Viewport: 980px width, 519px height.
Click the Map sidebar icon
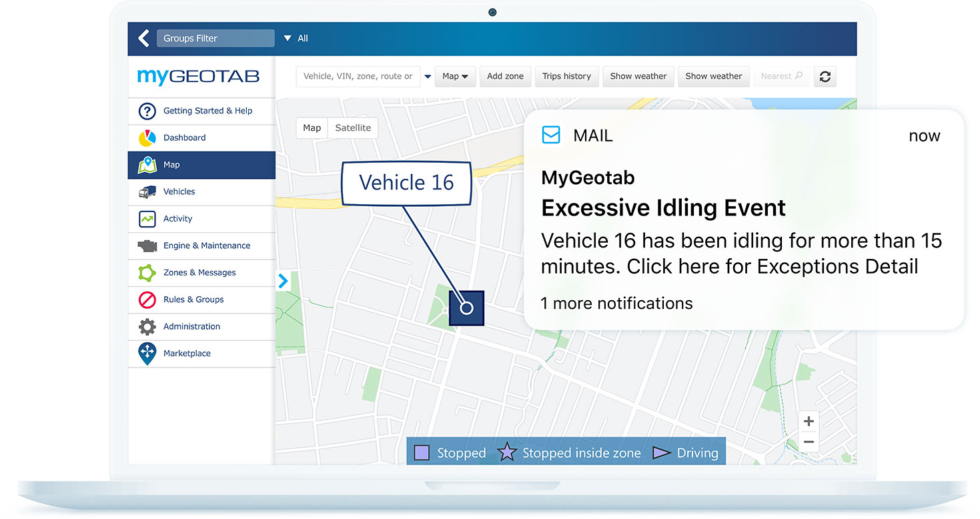pyautogui.click(x=147, y=165)
